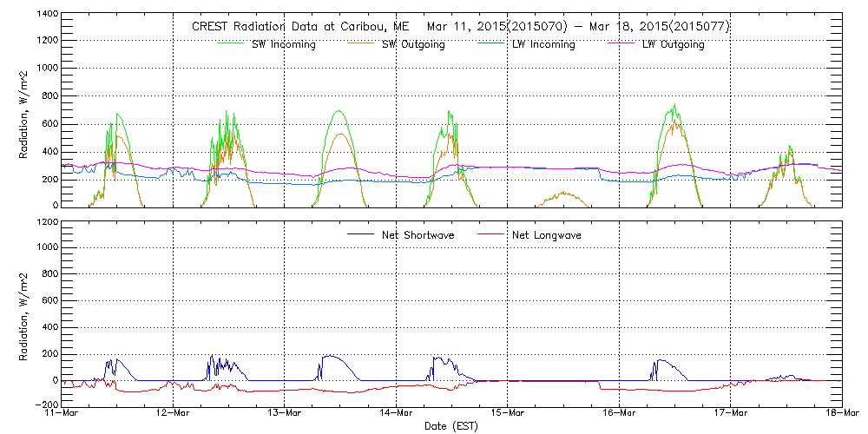
Task: Click the CREST Radiation Data chart title
Action: (460, 27)
